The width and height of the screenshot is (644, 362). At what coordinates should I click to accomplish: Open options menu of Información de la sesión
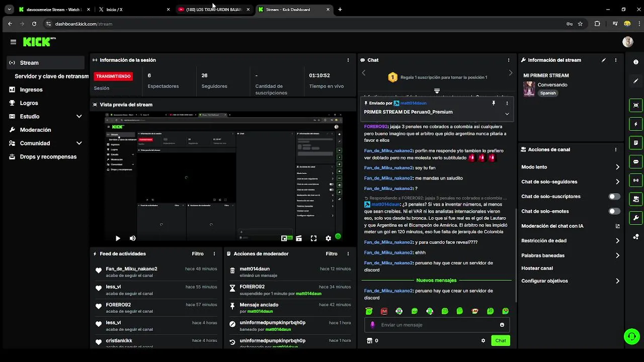click(348, 60)
